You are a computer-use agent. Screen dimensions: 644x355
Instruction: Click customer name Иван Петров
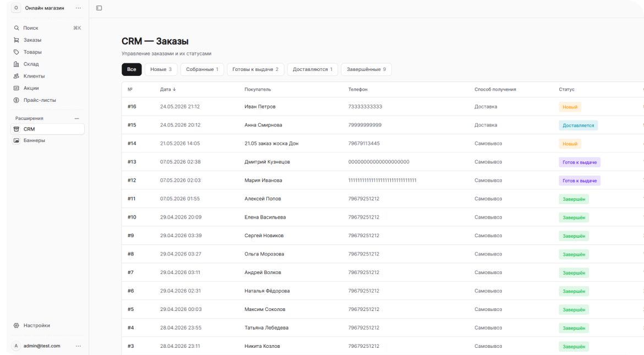pos(260,106)
